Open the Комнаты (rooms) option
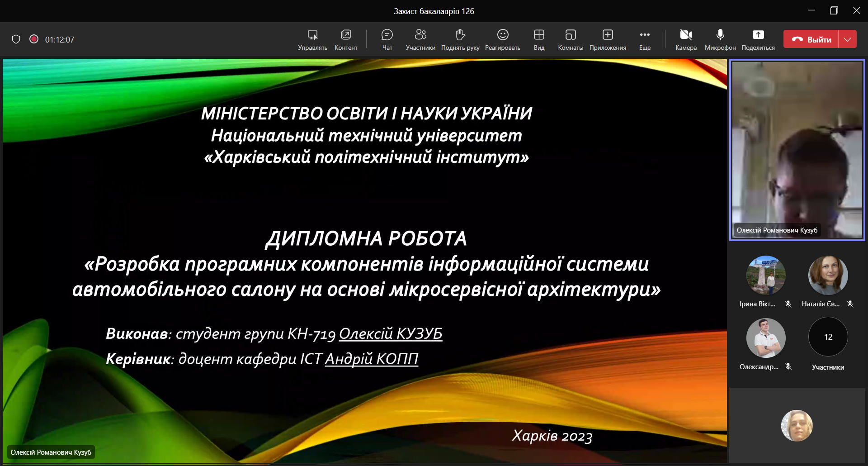The height and width of the screenshot is (466, 868). pos(571,40)
